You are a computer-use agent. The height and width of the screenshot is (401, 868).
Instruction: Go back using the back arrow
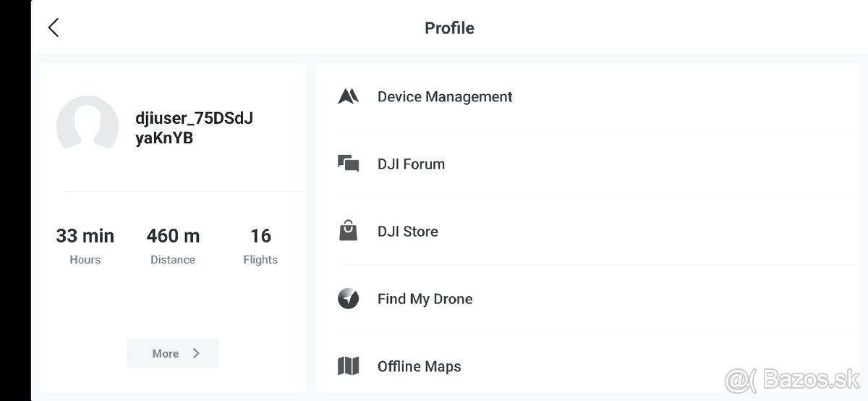(53, 28)
